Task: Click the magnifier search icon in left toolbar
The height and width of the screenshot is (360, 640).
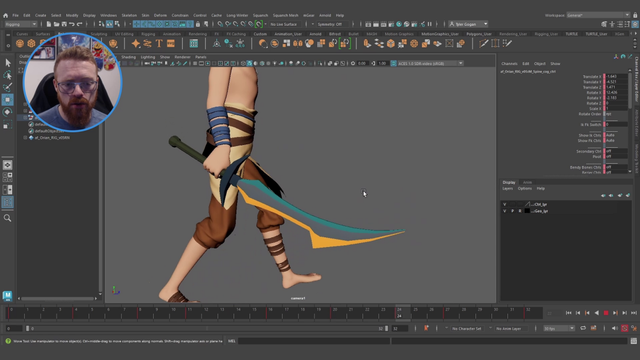Action: click(8, 218)
